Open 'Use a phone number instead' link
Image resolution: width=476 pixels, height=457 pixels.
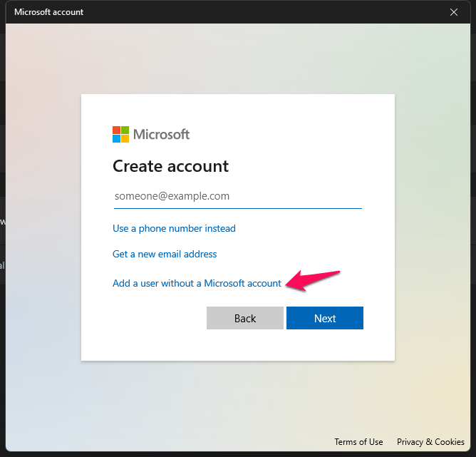coord(174,228)
